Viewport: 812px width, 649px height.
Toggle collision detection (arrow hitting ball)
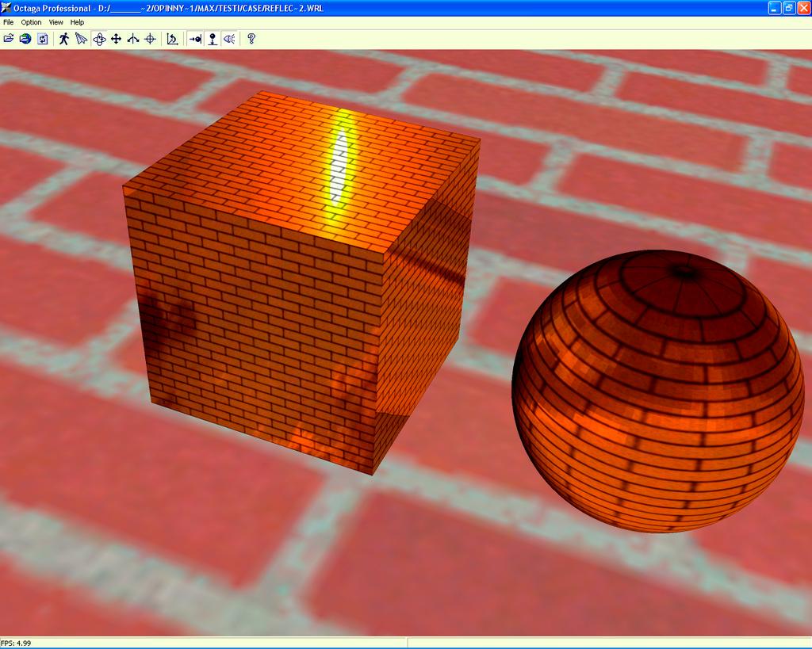195,39
